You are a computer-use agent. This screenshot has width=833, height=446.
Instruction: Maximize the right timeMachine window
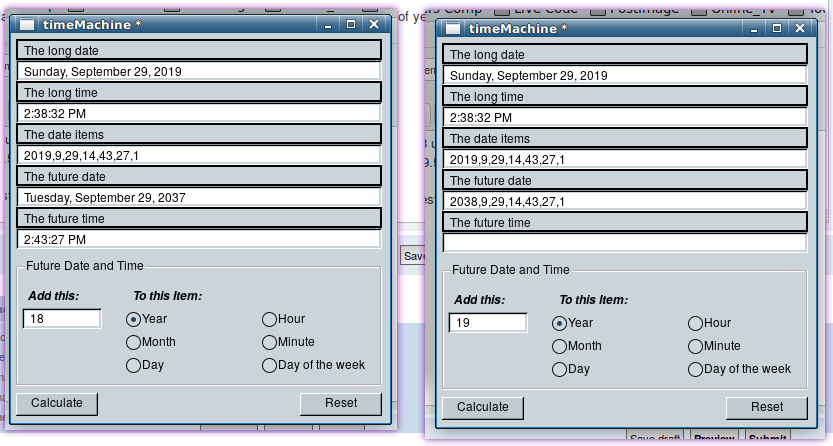(777, 29)
